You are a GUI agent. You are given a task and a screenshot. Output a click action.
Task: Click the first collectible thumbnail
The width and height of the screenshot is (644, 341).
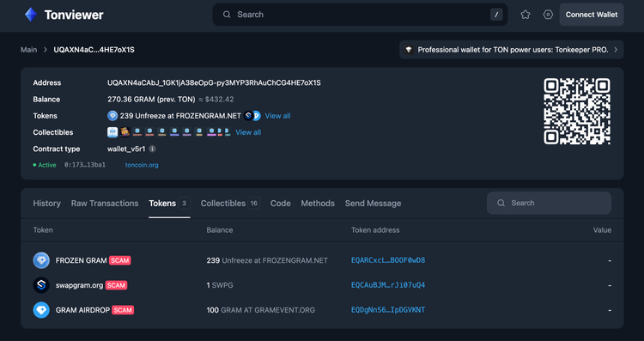(112, 132)
